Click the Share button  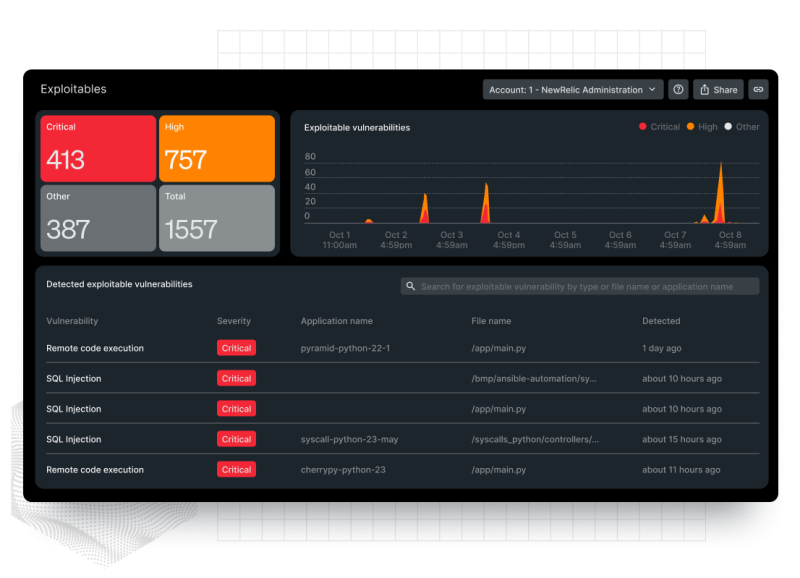[x=718, y=89]
